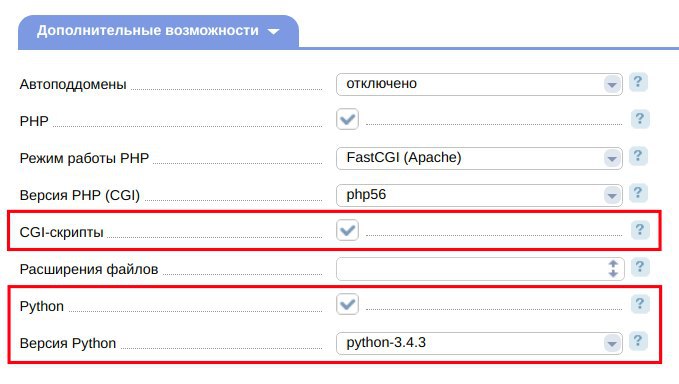The width and height of the screenshot is (679, 384).
Task: Click help icon for Версия Python
Action: [x=638, y=341]
